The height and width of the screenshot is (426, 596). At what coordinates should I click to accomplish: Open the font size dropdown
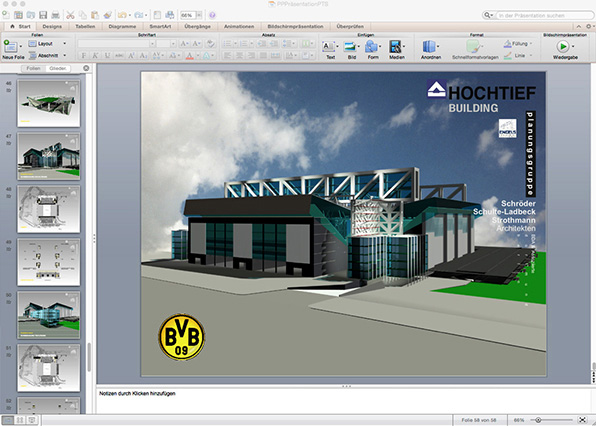click(x=173, y=44)
